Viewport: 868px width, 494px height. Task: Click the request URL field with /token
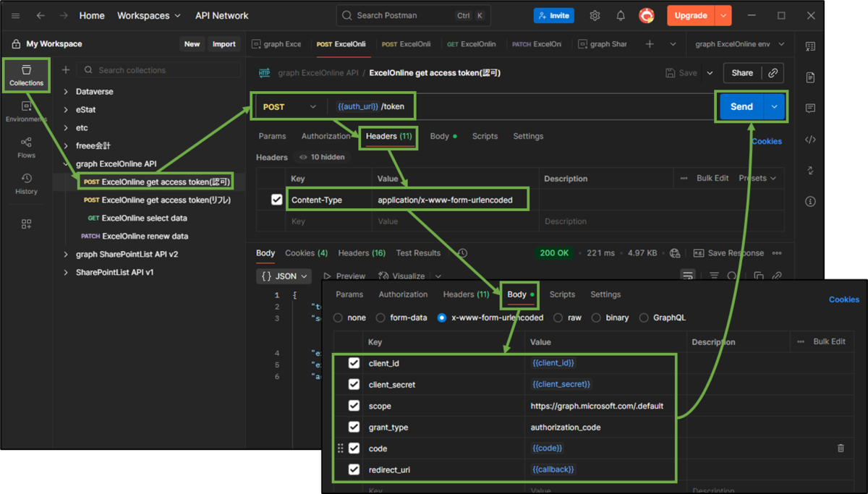click(x=521, y=106)
